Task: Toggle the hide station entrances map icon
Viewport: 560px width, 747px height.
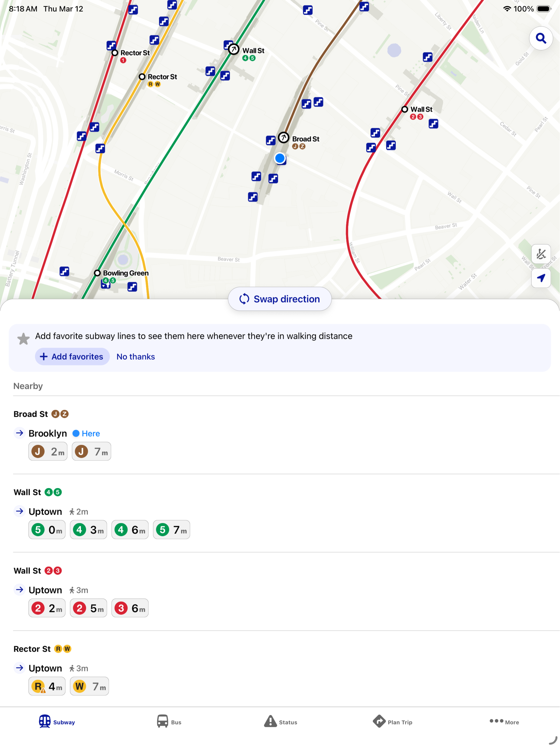Action: [x=541, y=254]
